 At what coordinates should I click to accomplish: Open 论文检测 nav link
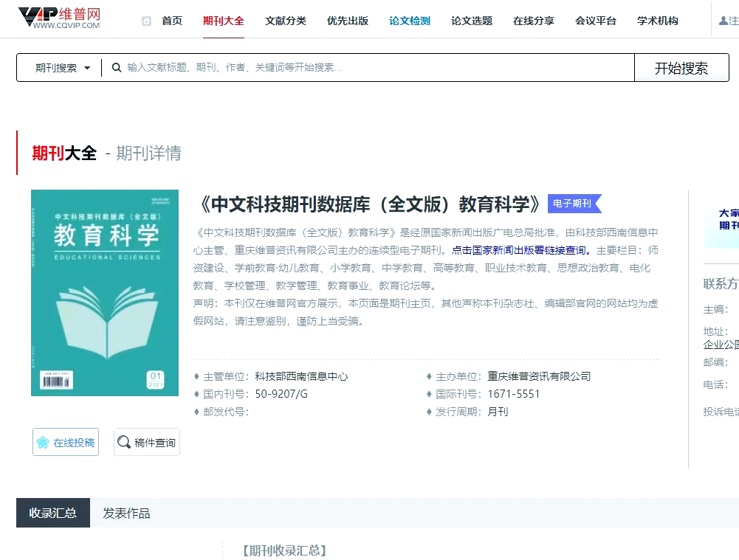click(x=410, y=21)
